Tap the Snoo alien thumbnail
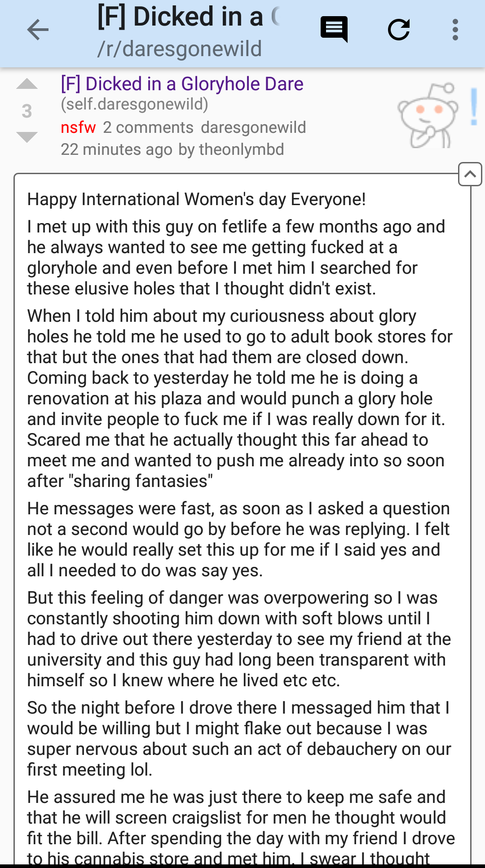 tap(428, 115)
